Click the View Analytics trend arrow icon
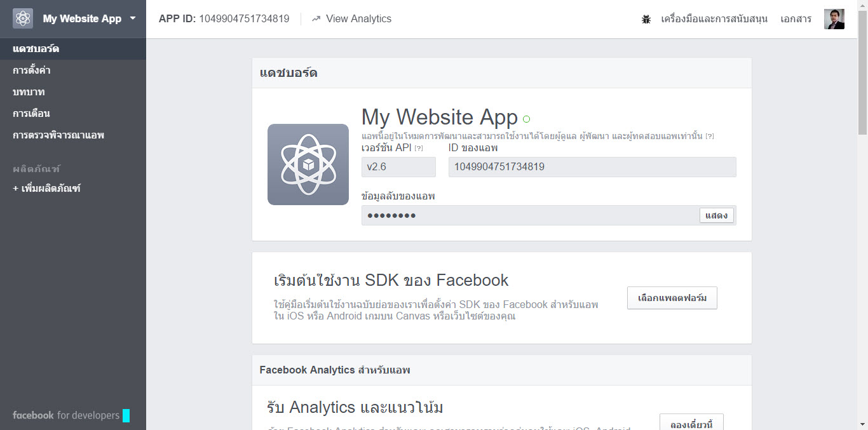 316,19
